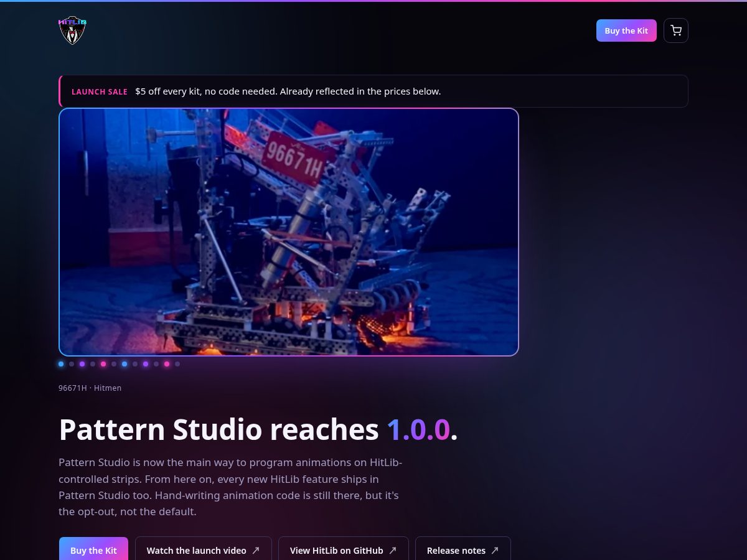This screenshot has height=560, width=747.
Task: Click the LAUNCH SALE label
Action: 100,91
